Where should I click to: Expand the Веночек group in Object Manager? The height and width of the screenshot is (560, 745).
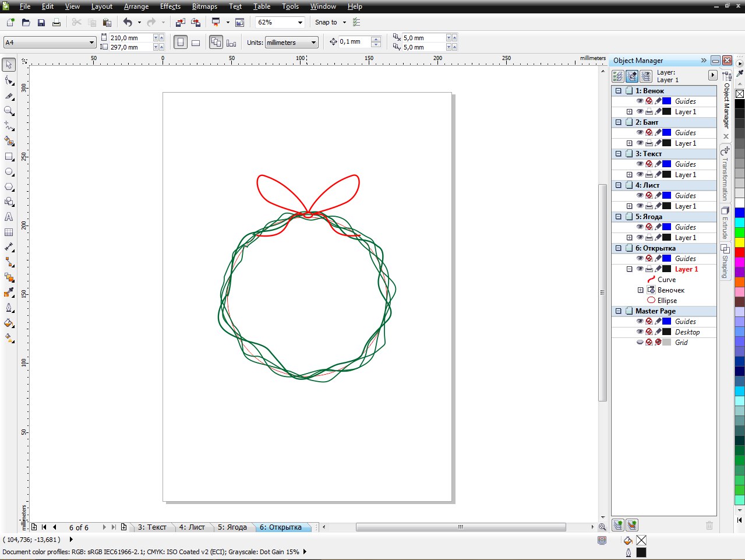pos(640,290)
